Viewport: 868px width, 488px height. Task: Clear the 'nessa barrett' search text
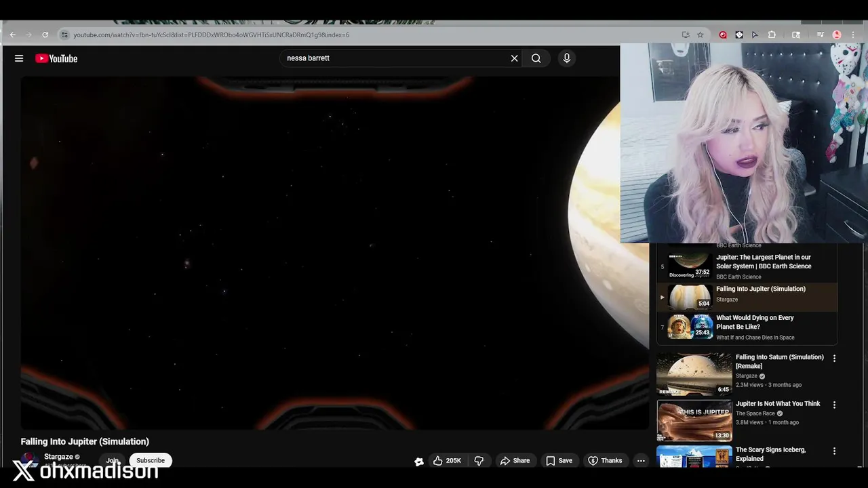tap(514, 58)
